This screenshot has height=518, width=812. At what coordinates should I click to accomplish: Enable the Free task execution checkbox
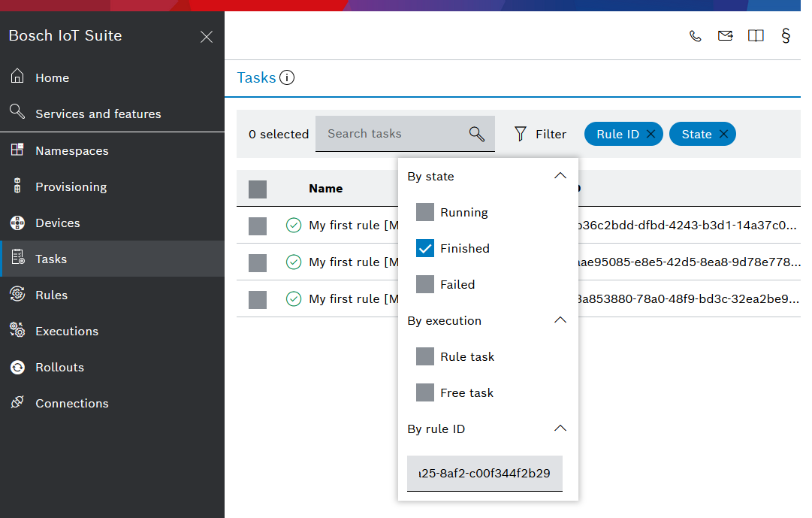425,392
